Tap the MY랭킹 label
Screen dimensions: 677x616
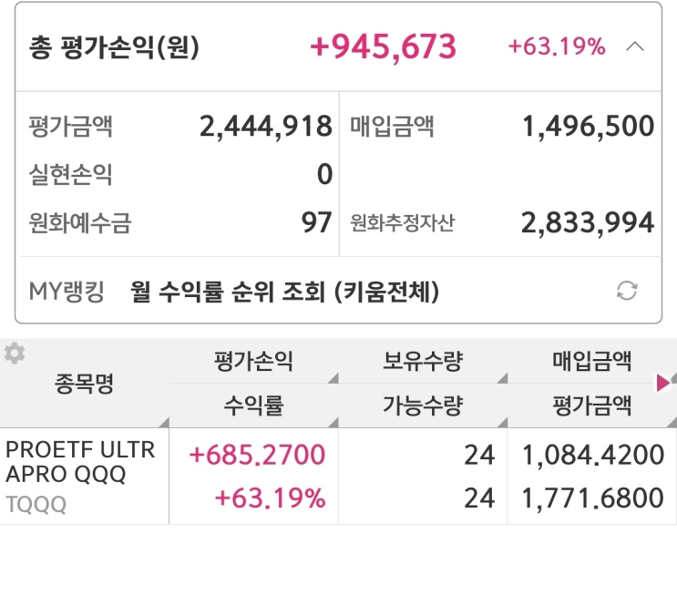tap(67, 292)
